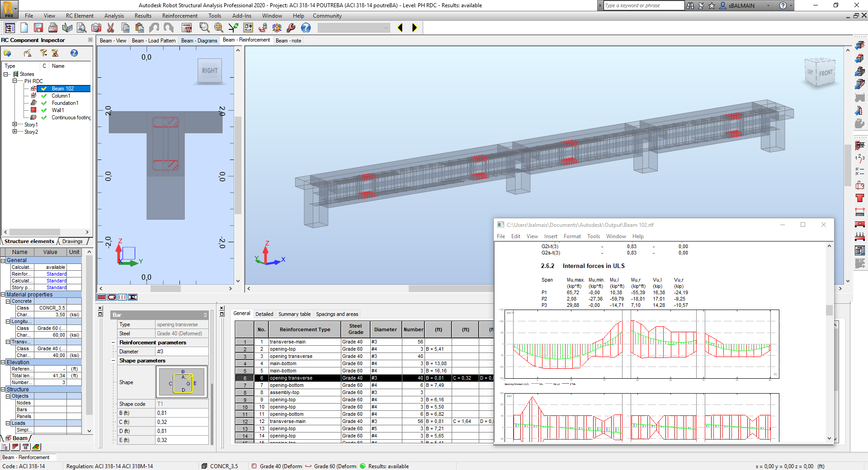Click the scissors Cut icon

[110, 28]
